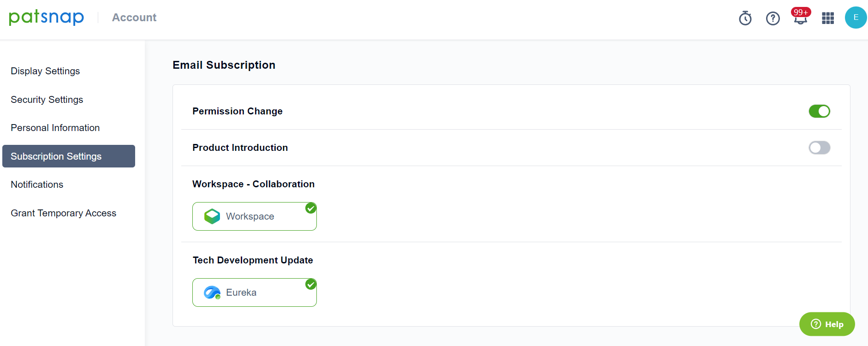Click the Eureka product icon

point(212,292)
